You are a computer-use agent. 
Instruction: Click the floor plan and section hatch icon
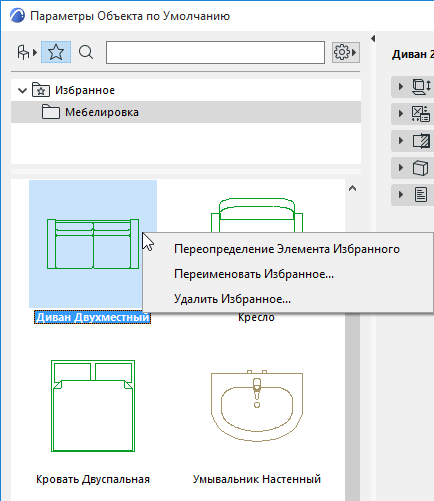click(x=421, y=141)
